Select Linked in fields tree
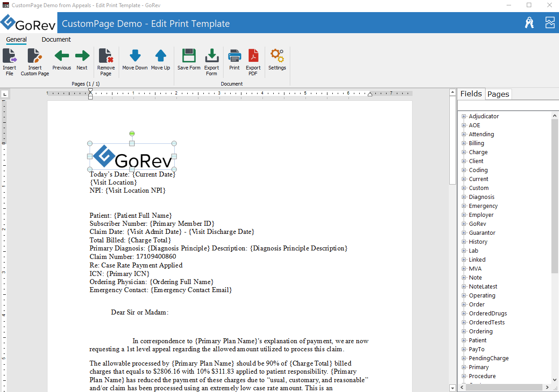 pyautogui.click(x=477, y=260)
